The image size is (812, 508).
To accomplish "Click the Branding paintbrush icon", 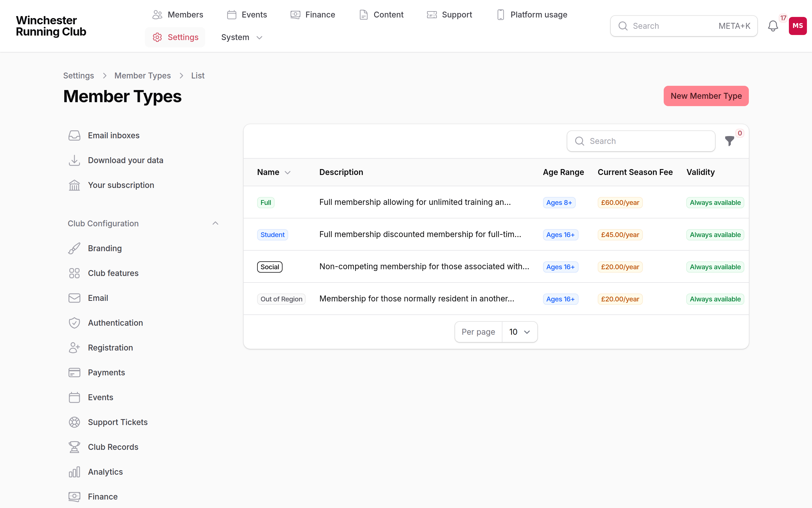I will click(x=74, y=248).
